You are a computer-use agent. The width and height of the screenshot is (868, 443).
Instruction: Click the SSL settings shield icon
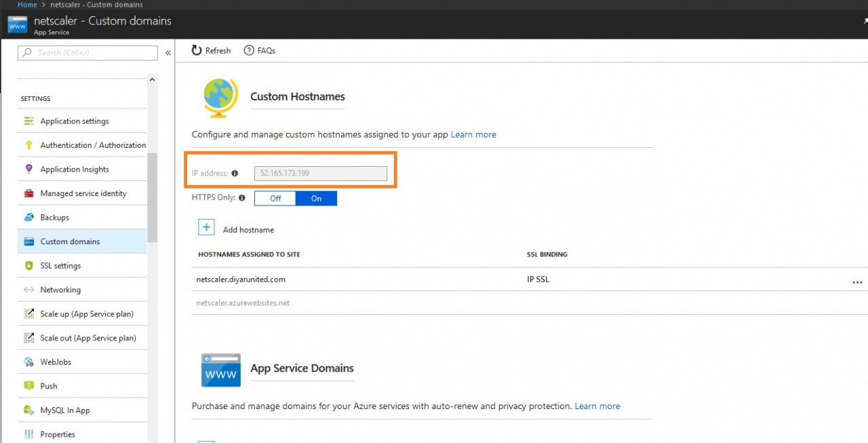tap(28, 266)
